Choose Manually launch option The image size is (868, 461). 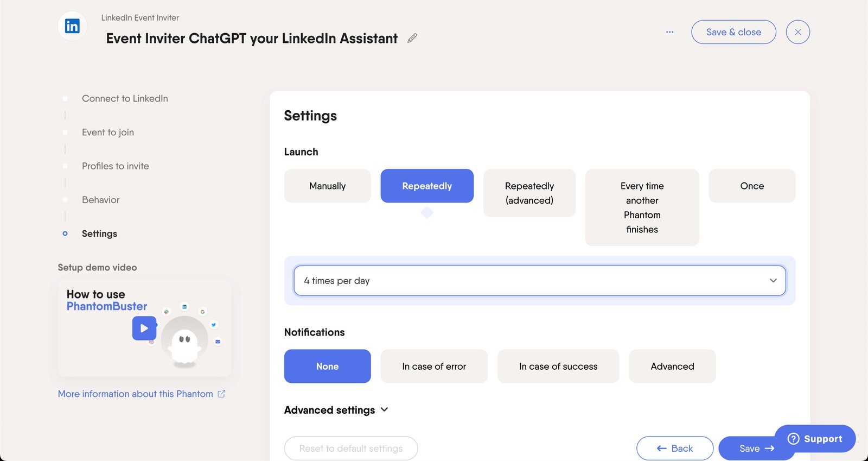pyautogui.click(x=328, y=186)
